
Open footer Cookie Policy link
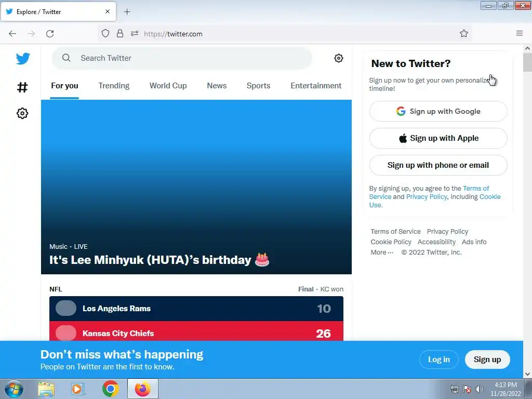pyautogui.click(x=391, y=242)
